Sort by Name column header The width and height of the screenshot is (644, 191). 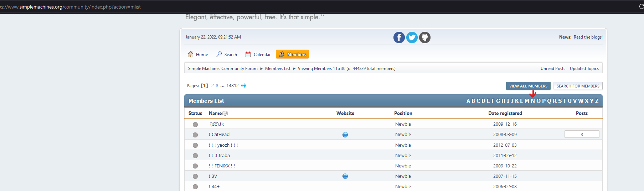[215, 113]
